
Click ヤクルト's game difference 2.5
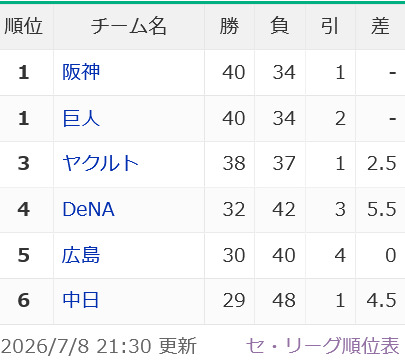382,163
